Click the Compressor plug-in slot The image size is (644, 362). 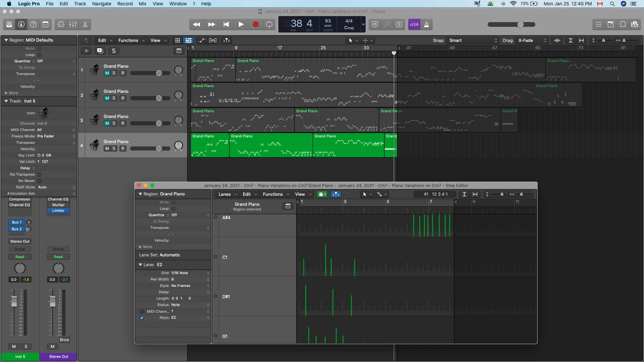pos(20,199)
